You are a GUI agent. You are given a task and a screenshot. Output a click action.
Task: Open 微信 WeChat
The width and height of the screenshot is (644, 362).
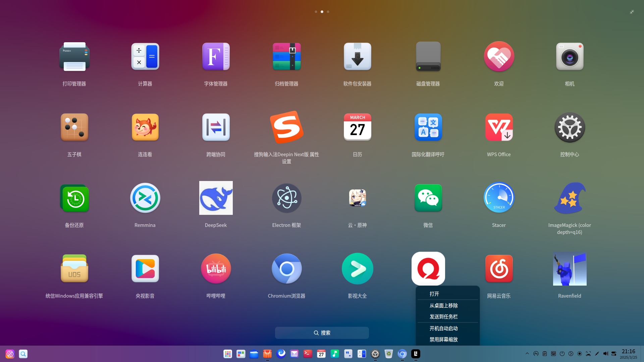(x=428, y=198)
